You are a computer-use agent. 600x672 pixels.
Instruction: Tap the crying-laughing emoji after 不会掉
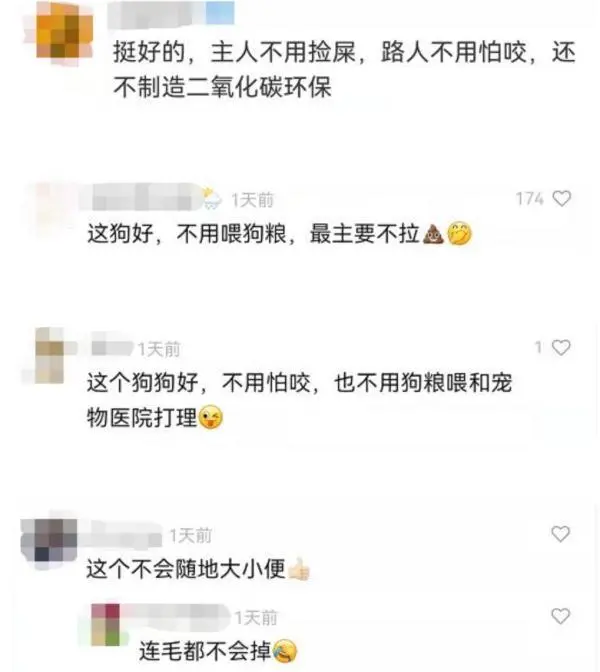[285, 651]
